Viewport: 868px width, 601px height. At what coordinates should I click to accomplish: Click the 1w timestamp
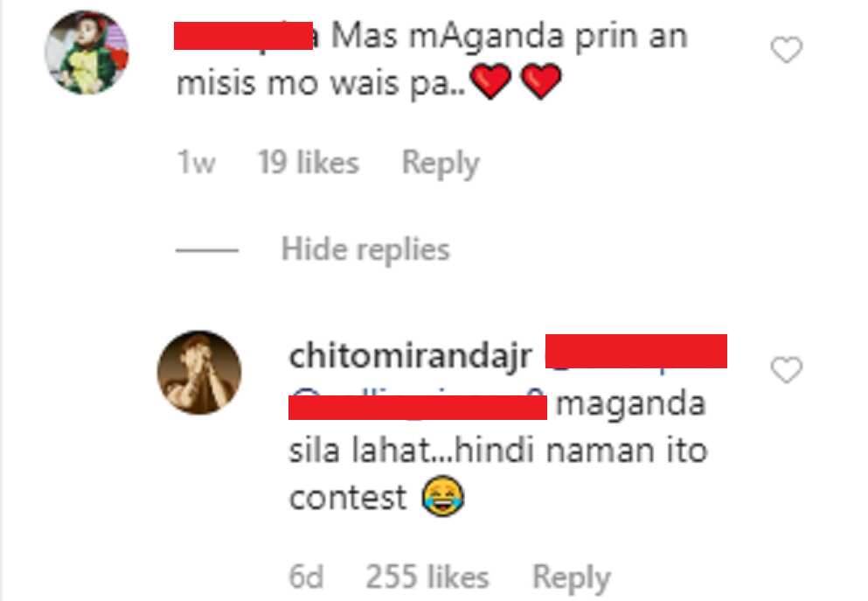[196, 163]
